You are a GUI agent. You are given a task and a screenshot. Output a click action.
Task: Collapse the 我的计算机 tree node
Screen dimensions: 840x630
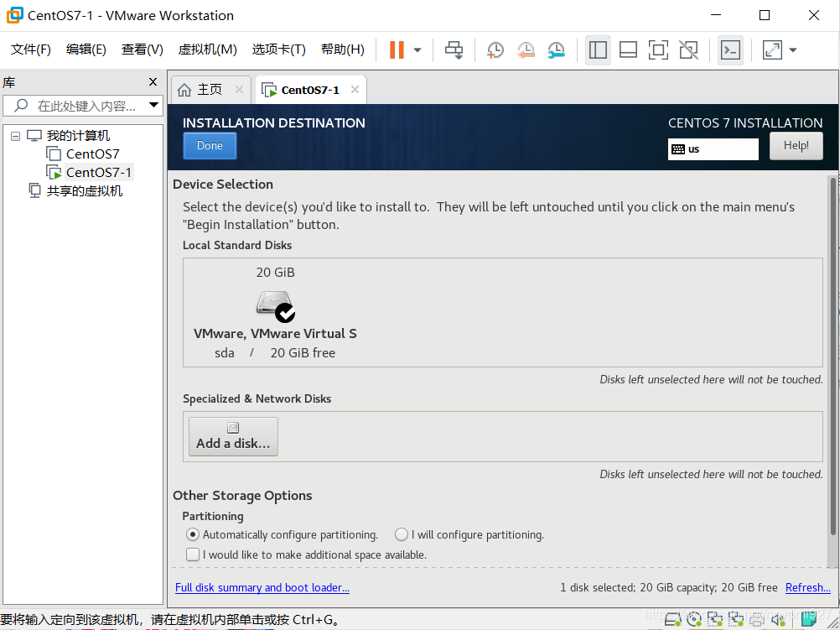(x=16, y=136)
